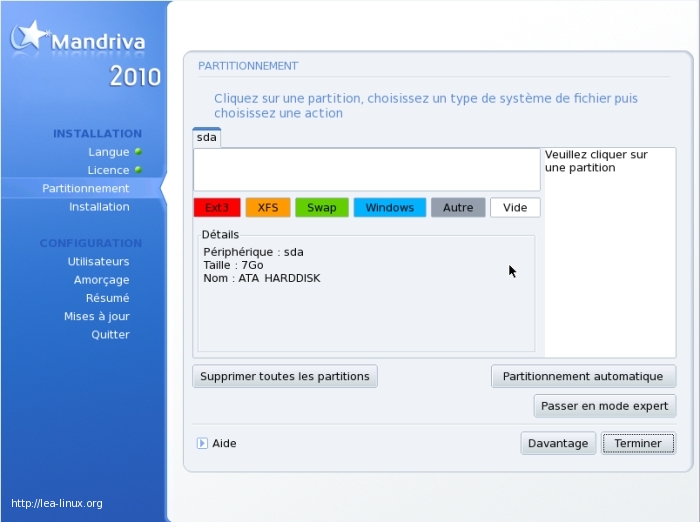The width and height of the screenshot is (700, 522).
Task: Select the blue Windows partition type
Action: [x=389, y=208]
